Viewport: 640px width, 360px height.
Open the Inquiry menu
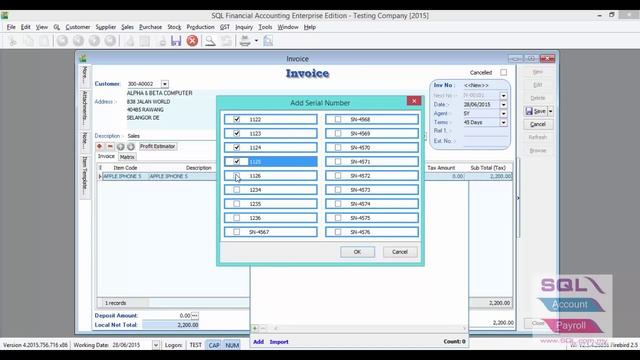tap(244, 27)
